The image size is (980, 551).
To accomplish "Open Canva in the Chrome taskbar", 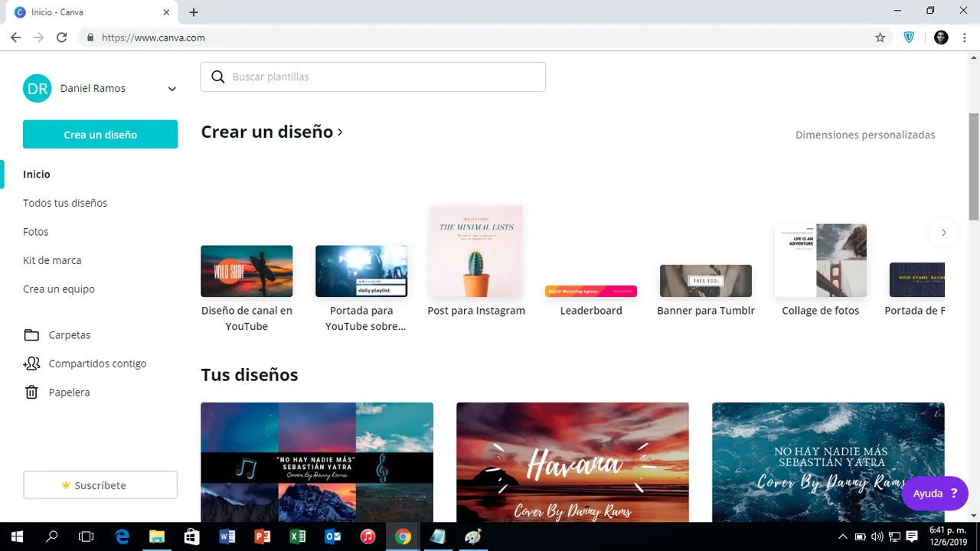I will 403,536.
